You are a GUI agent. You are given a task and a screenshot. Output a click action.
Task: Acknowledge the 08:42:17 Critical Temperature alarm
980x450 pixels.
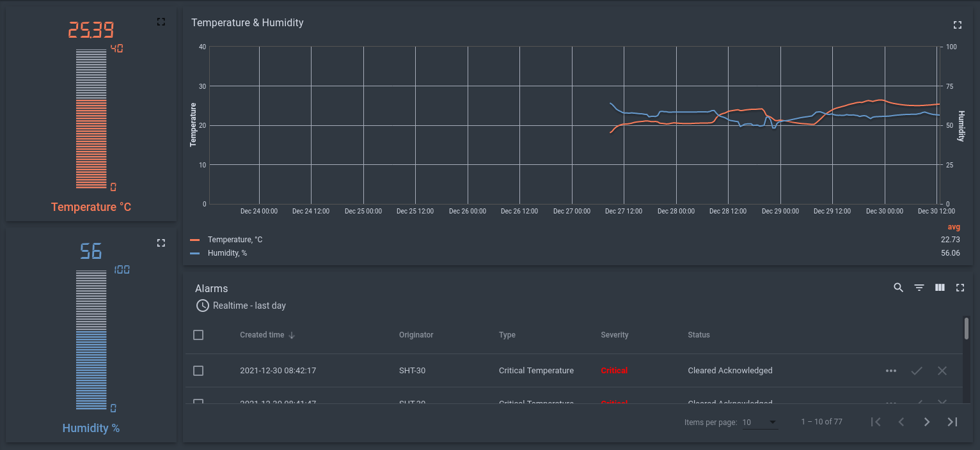coord(916,370)
